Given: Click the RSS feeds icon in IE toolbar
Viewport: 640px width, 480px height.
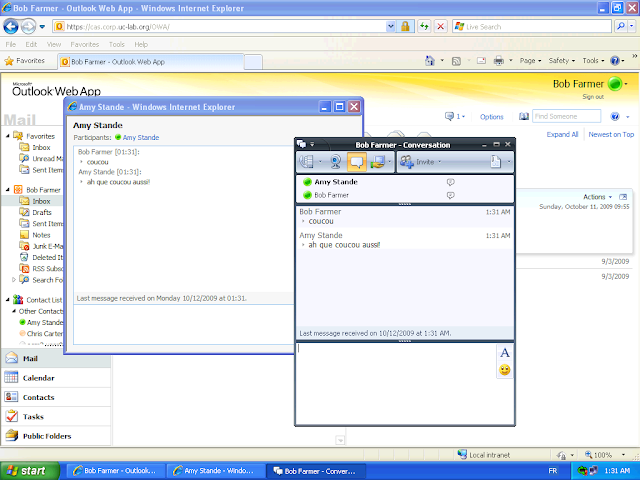Looking at the screenshot, I should click(456, 61).
